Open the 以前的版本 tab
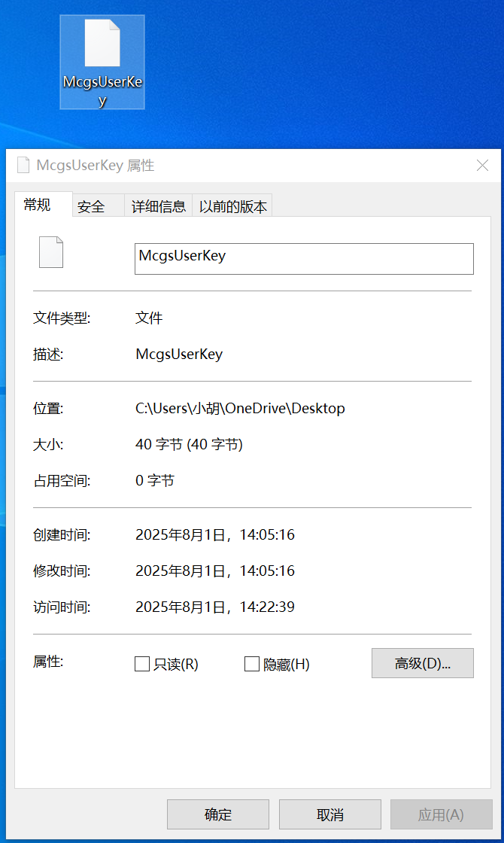This screenshot has width=504, height=843. point(232,207)
